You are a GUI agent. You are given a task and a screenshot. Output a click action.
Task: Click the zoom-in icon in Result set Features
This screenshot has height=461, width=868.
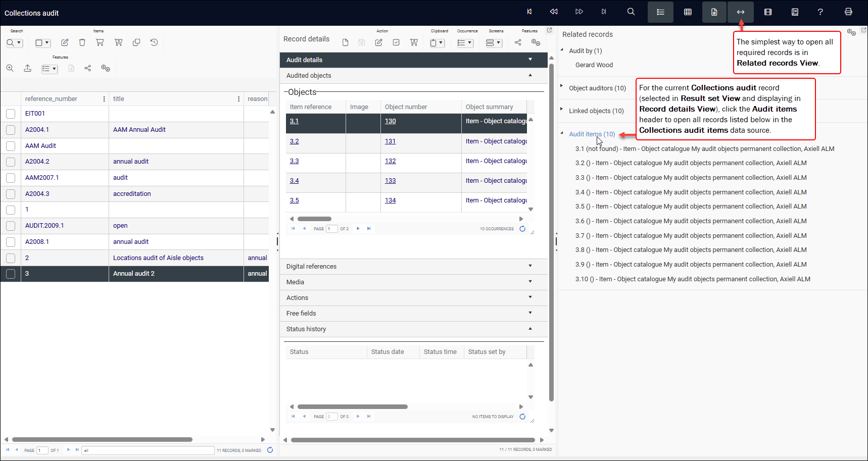(10, 68)
